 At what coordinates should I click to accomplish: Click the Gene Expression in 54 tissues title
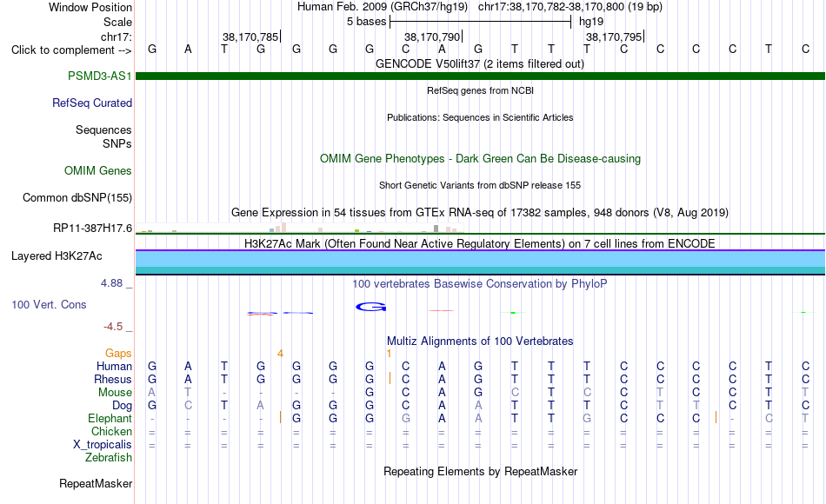pyautogui.click(x=480, y=212)
